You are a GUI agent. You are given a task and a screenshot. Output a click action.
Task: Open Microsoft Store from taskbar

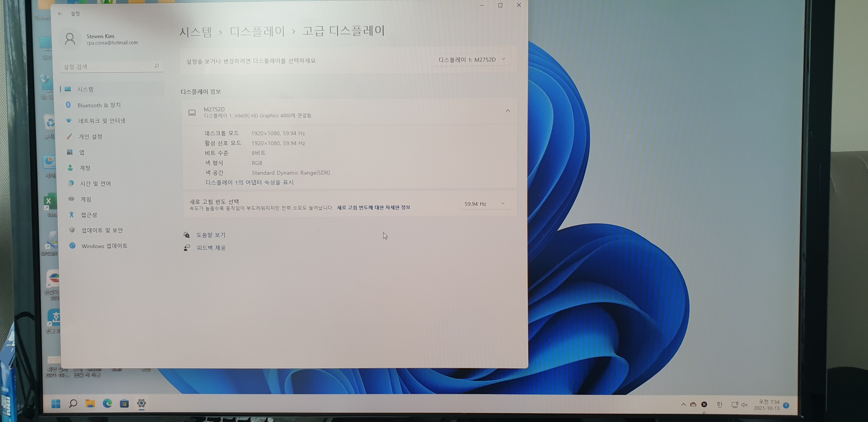click(x=124, y=403)
